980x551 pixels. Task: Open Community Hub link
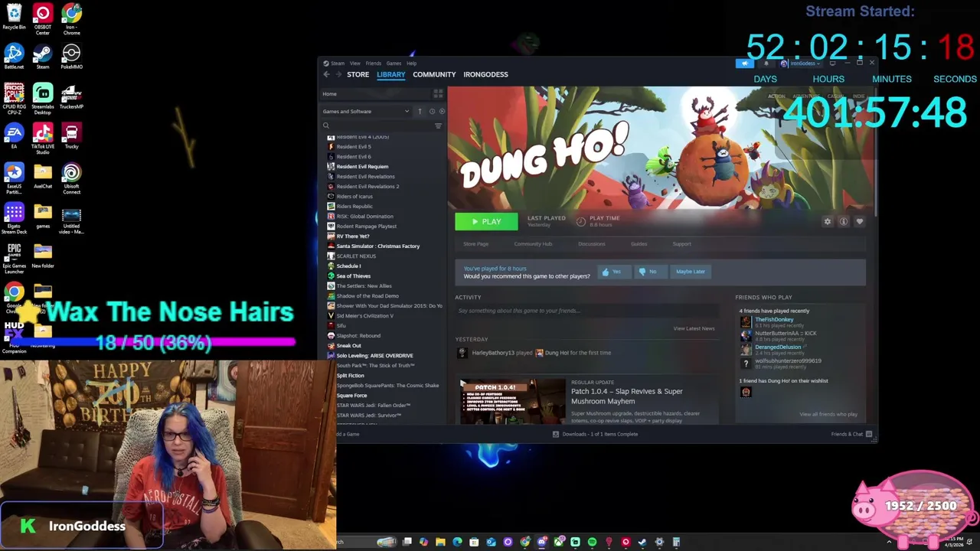(533, 244)
